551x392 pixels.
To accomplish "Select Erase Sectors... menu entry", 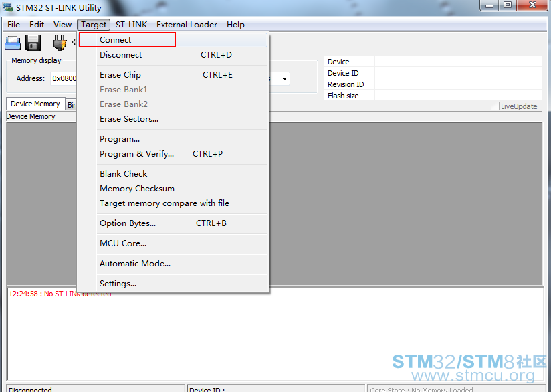I will (173, 119).
